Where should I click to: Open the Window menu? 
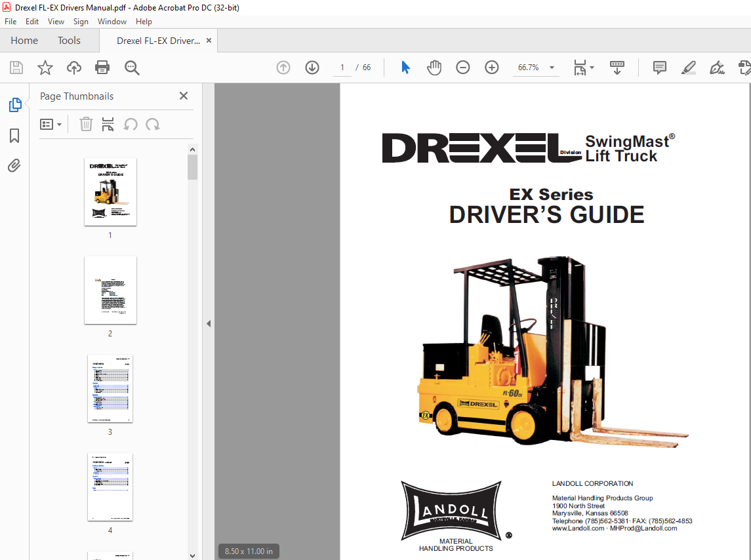click(112, 22)
